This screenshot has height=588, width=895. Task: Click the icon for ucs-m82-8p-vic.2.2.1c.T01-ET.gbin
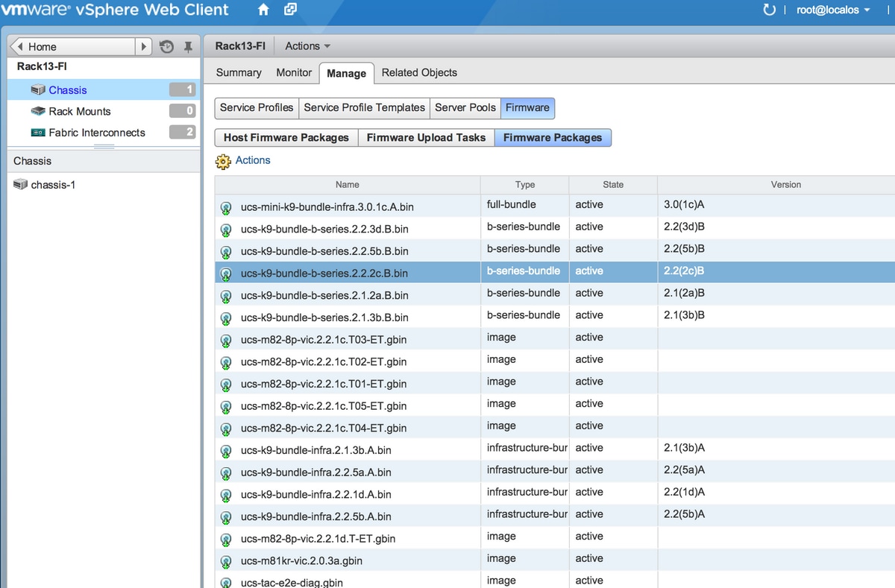pyautogui.click(x=226, y=385)
